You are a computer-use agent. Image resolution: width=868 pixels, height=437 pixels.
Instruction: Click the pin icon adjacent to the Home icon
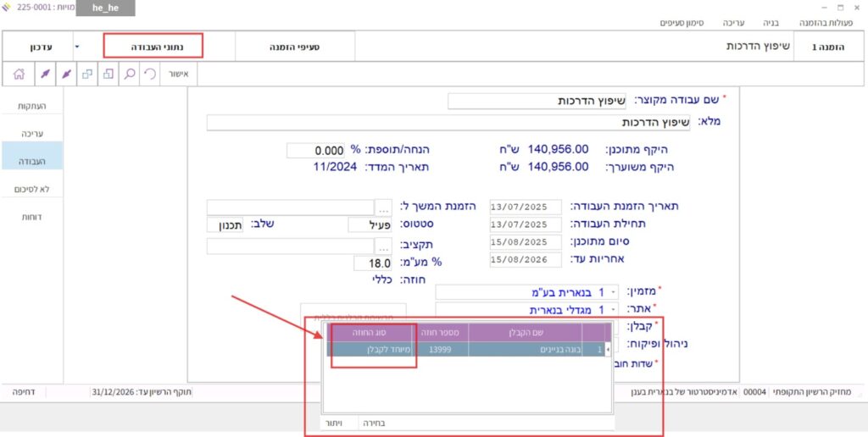pos(44,75)
